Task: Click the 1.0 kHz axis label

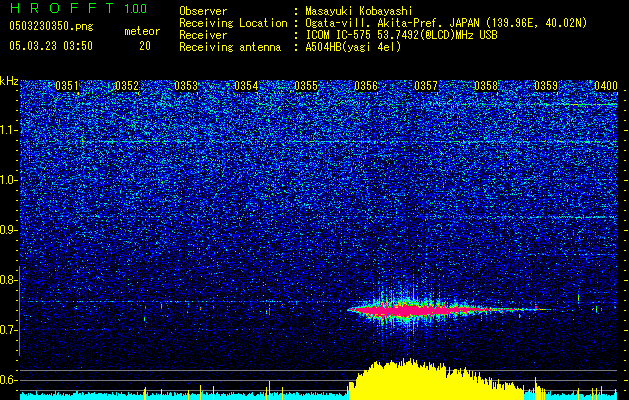Action: pyautogui.click(x=9, y=180)
